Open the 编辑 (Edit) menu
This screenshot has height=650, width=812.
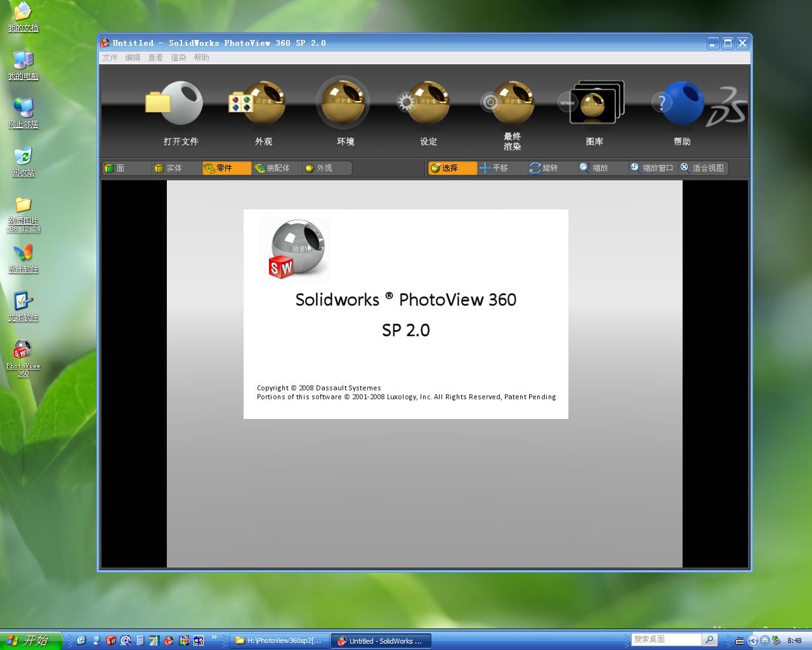(133, 58)
